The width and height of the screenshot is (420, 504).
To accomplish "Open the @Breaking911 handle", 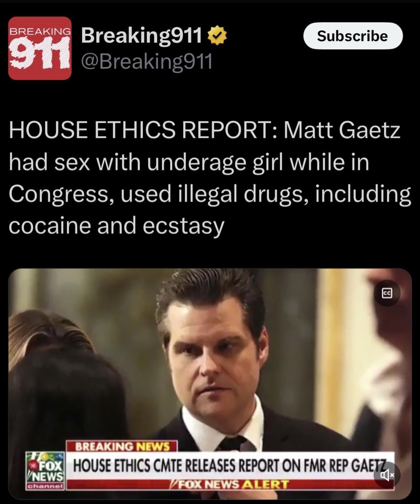I will click(147, 61).
